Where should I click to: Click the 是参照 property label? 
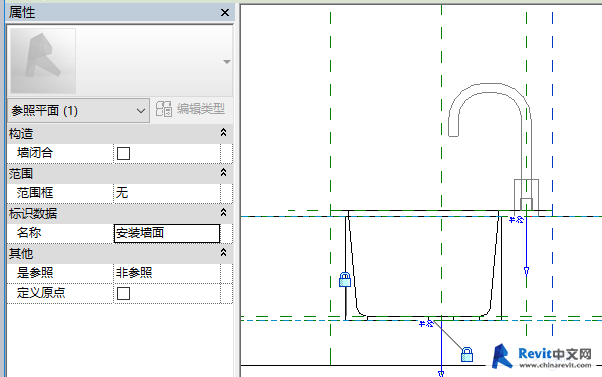pos(35,273)
